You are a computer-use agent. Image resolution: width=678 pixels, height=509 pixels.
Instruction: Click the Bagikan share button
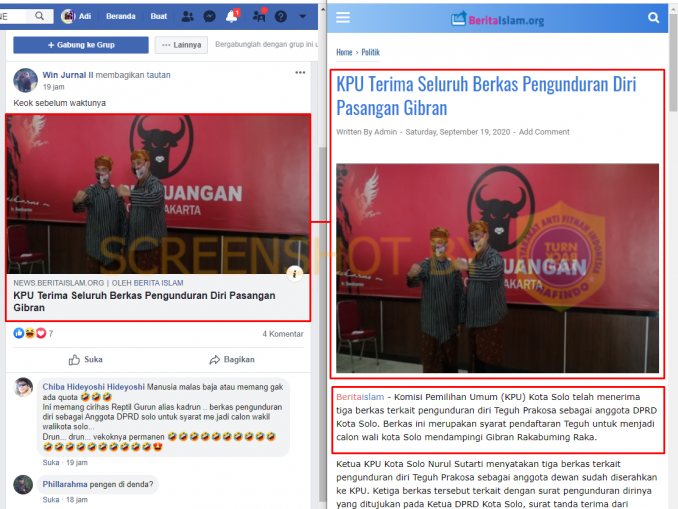click(x=232, y=359)
